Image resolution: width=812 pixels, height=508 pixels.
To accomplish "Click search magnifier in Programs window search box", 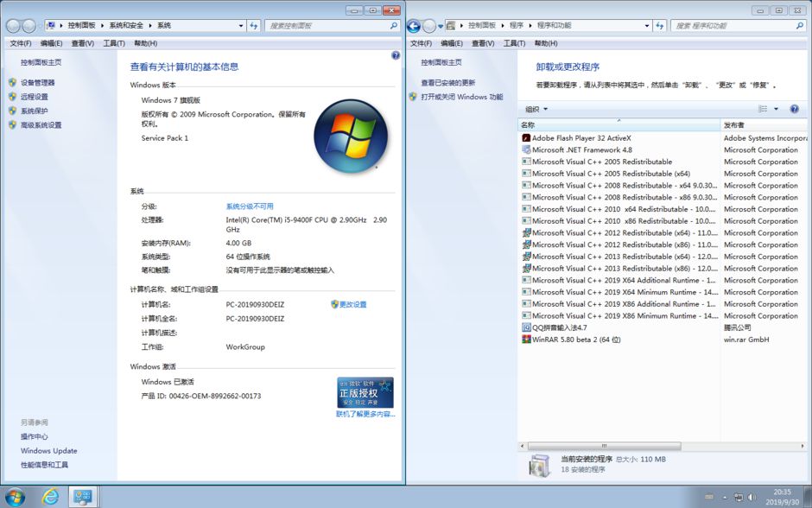I will 800,25.
